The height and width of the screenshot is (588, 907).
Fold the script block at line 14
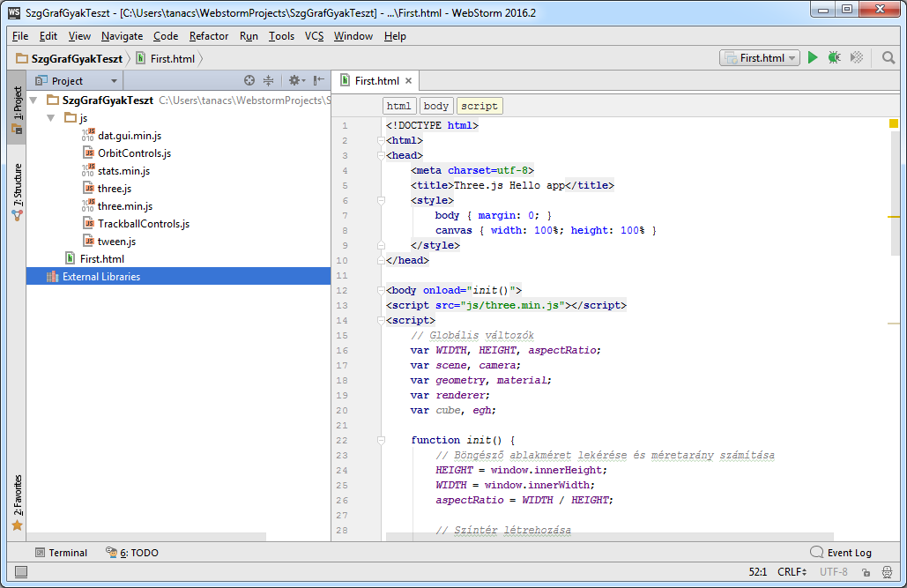coord(381,320)
